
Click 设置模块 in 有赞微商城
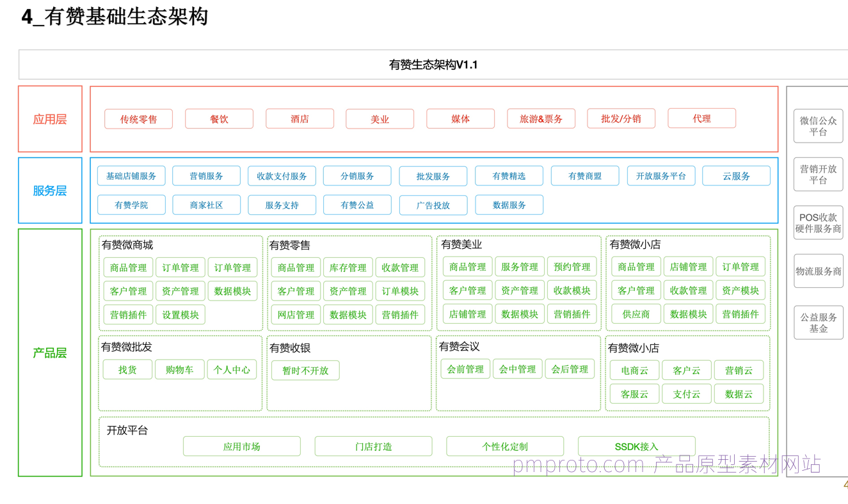[180, 315]
